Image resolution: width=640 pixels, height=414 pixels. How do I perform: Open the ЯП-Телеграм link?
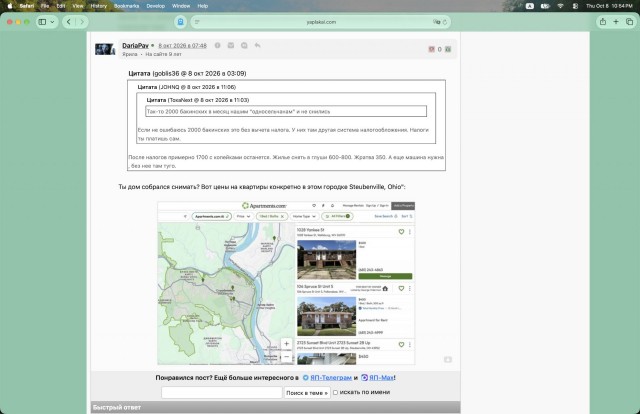click(x=331, y=378)
